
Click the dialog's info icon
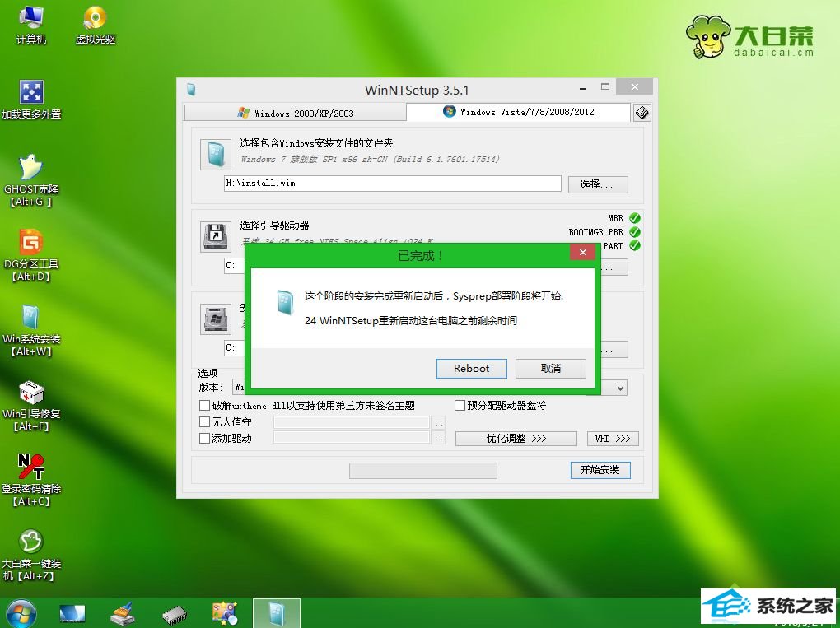(285, 303)
